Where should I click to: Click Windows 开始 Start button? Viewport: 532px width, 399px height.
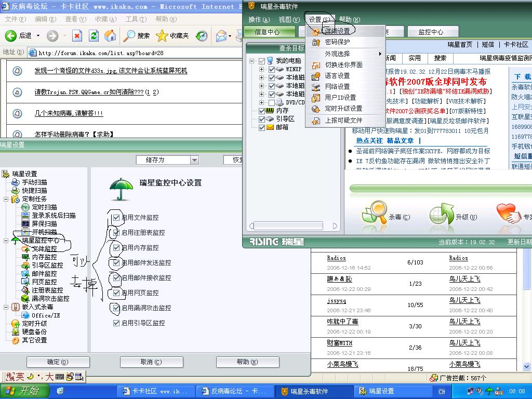coord(24,391)
